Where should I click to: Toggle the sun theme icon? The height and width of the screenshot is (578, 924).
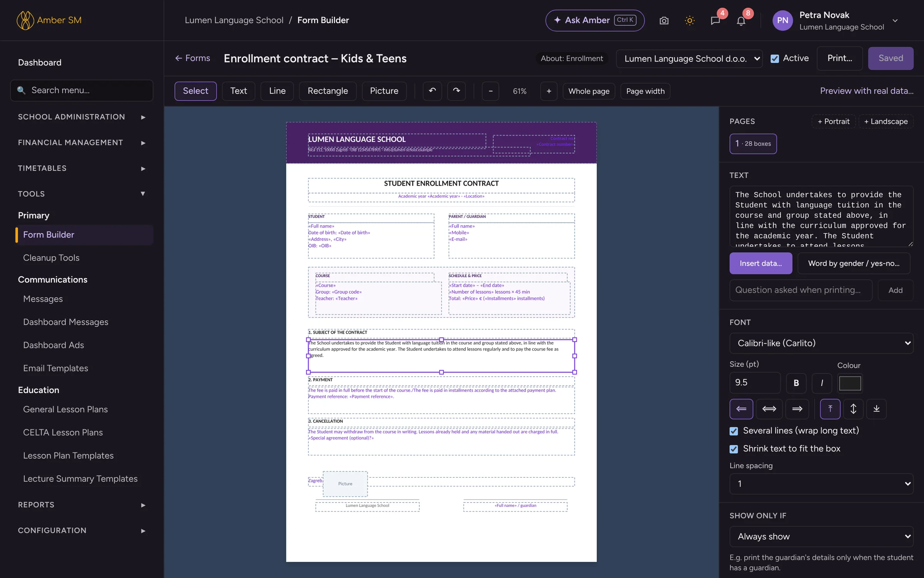[690, 20]
